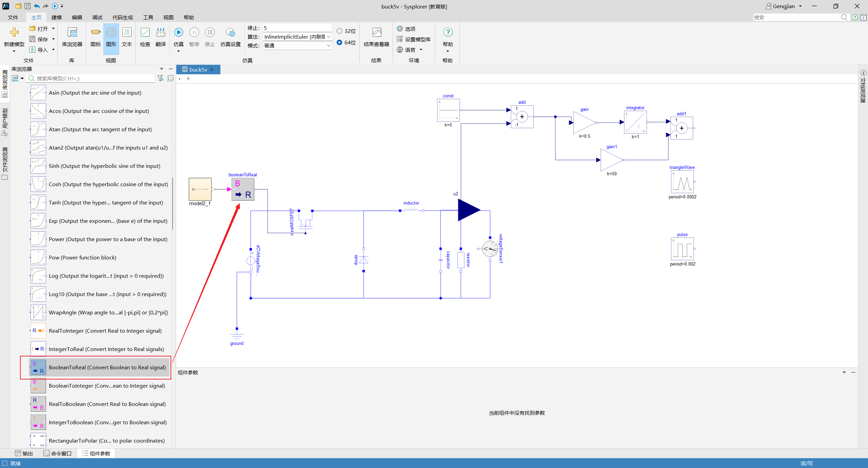Switch to the 工具 ribbon tab

coord(148,17)
